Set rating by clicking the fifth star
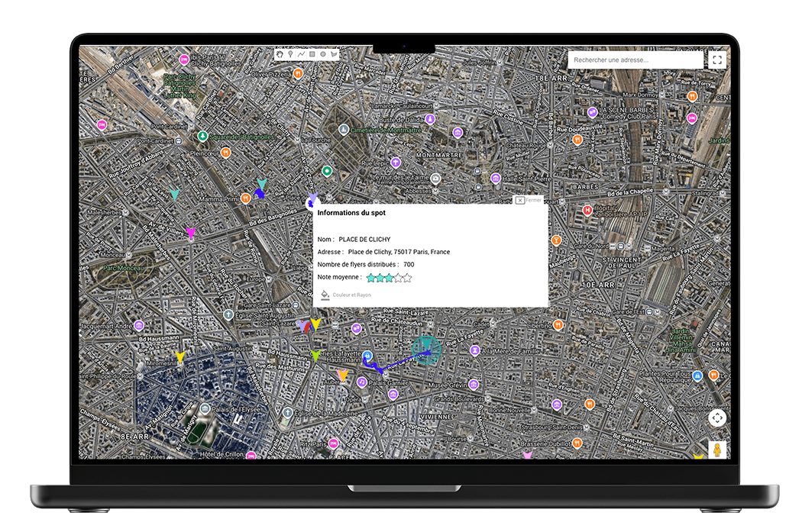 [x=407, y=278]
